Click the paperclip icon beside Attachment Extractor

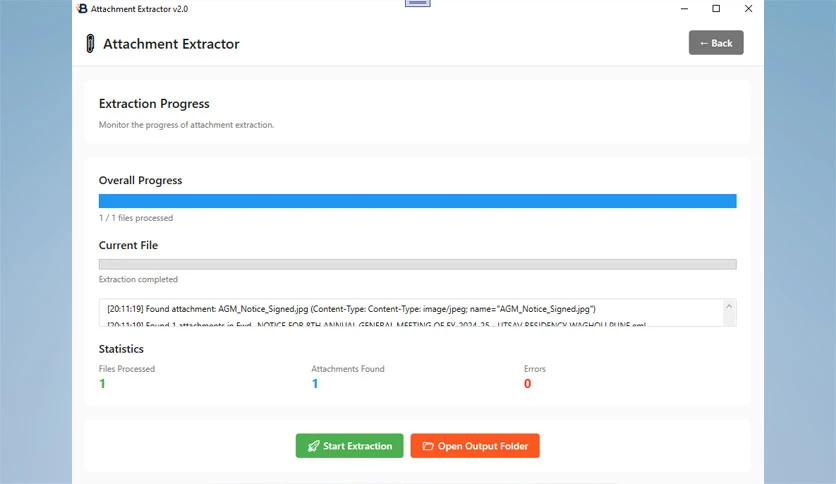tap(90, 44)
